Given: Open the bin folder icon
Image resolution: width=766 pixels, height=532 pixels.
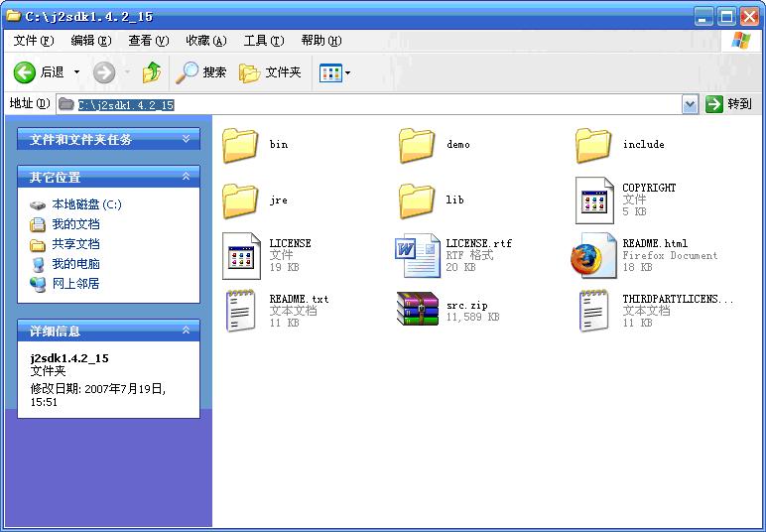Looking at the screenshot, I should tap(240, 145).
